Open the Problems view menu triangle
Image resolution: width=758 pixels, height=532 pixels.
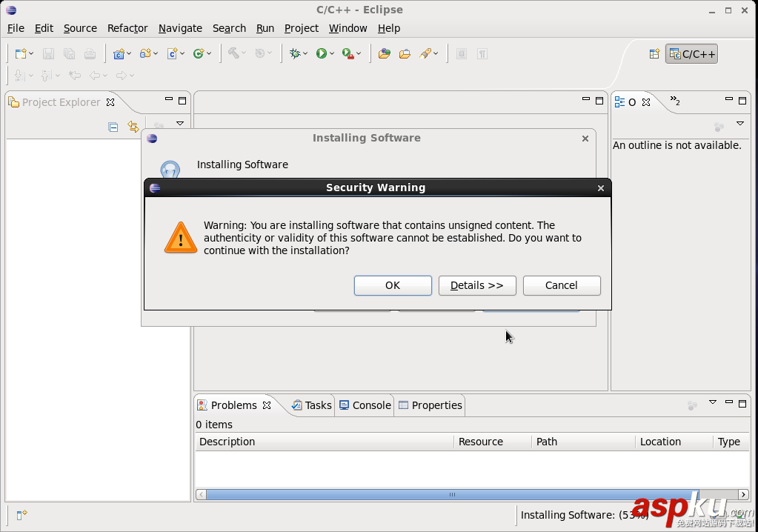coord(713,402)
